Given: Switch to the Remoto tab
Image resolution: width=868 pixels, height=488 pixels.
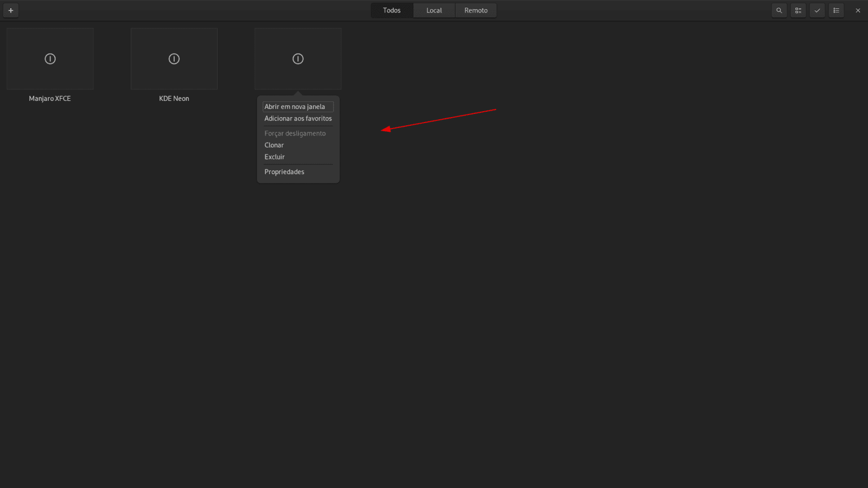Looking at the screenshot, I should (476, 10).
